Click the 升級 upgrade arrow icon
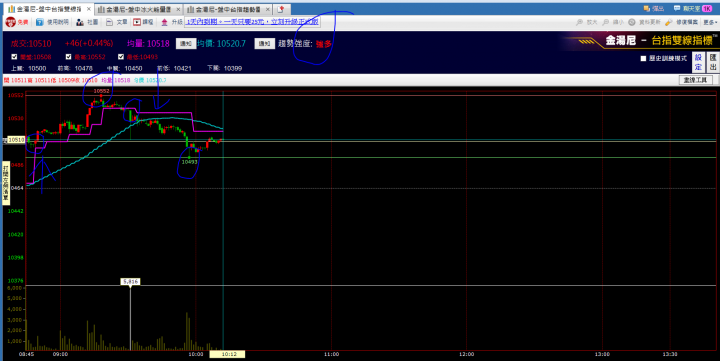This screenshot has height=361, width=720. point(164,22)
